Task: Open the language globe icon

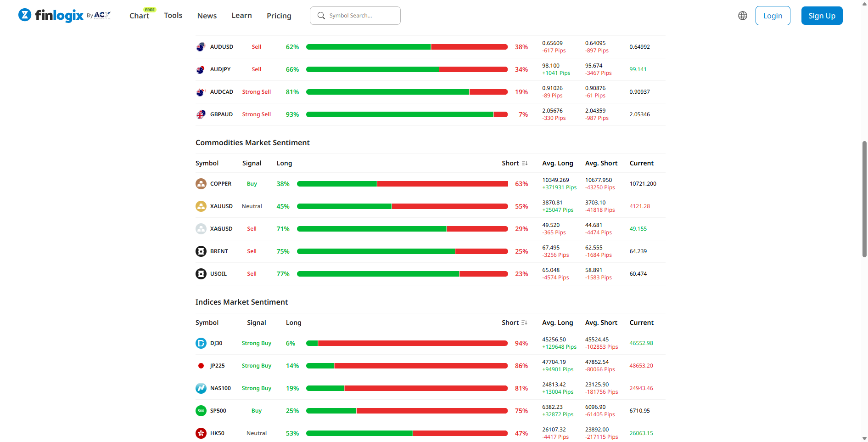Action: (x=742, y=16)
